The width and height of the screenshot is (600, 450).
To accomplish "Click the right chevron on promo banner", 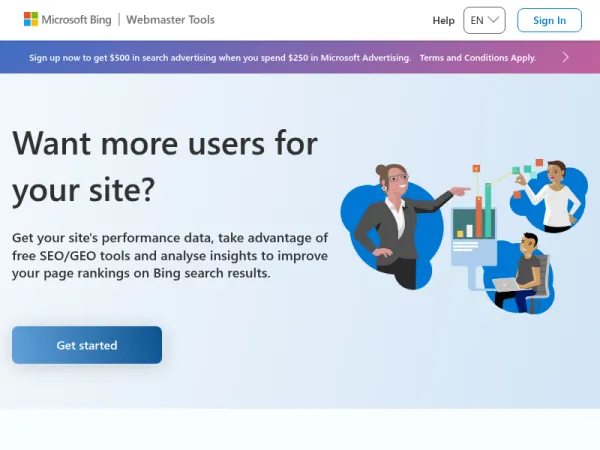I will click(566, 57).
